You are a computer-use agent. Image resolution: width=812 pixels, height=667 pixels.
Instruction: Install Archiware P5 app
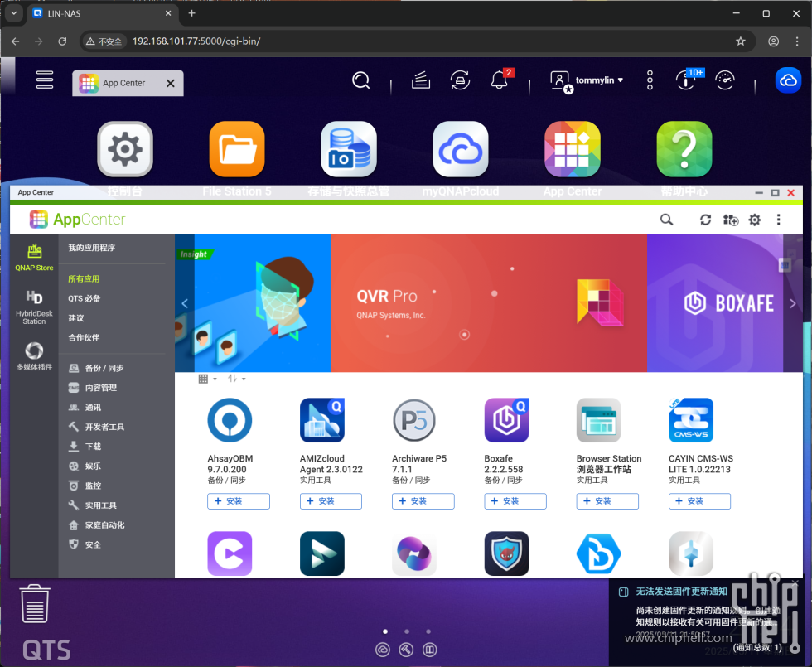(x=423, y=501)
